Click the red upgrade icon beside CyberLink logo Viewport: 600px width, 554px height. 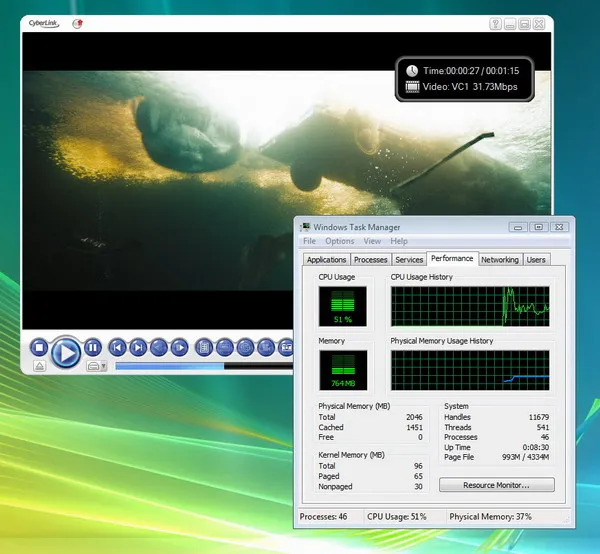point(78,24)
